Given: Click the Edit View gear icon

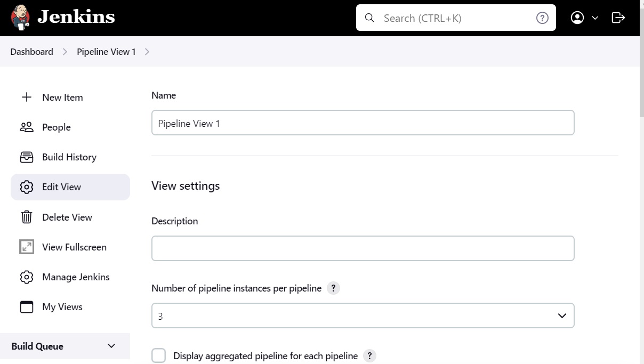Looking at the screenshot, I should (26, 187).
